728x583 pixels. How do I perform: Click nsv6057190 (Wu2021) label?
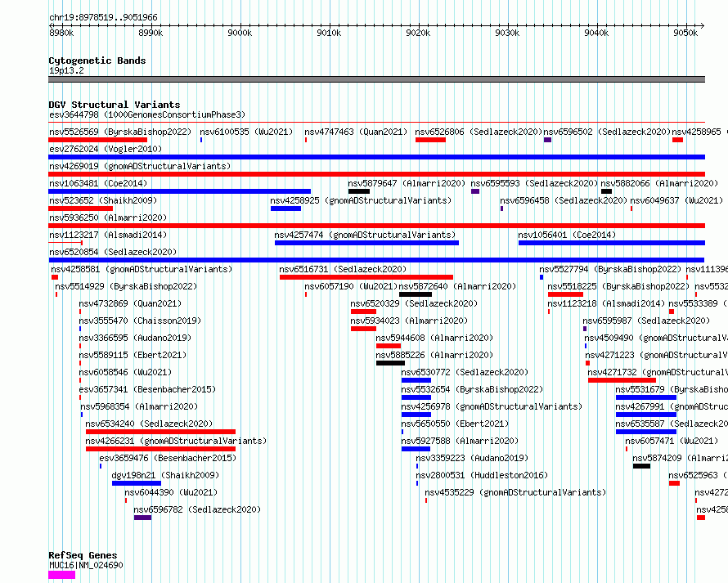click(x=351, y=286)
